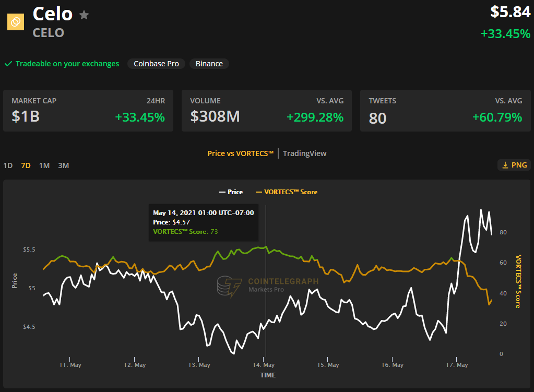Image resolution: width=534 pixels, height=392 pixels.
Task: Select the Price vs VORTECS chart tab
Action: 241,153
